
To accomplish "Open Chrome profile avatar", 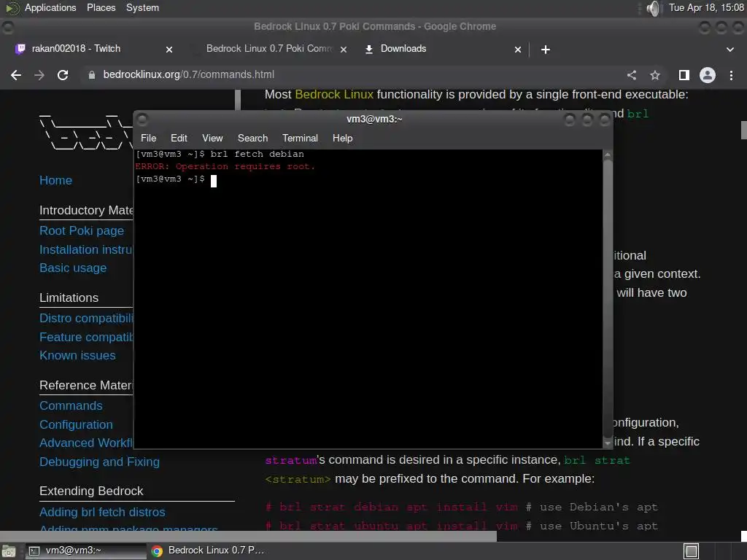I will pyautogui.click(x=708, y=75).
